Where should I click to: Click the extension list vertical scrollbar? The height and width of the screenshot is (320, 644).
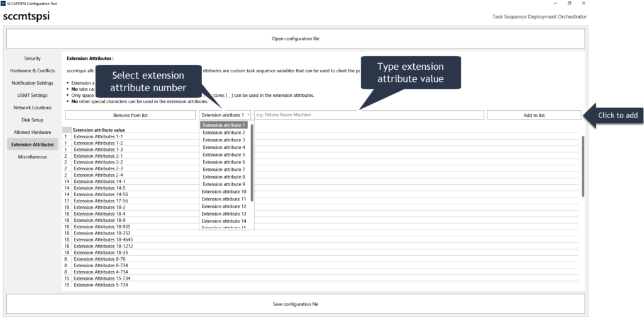(582, 167)
